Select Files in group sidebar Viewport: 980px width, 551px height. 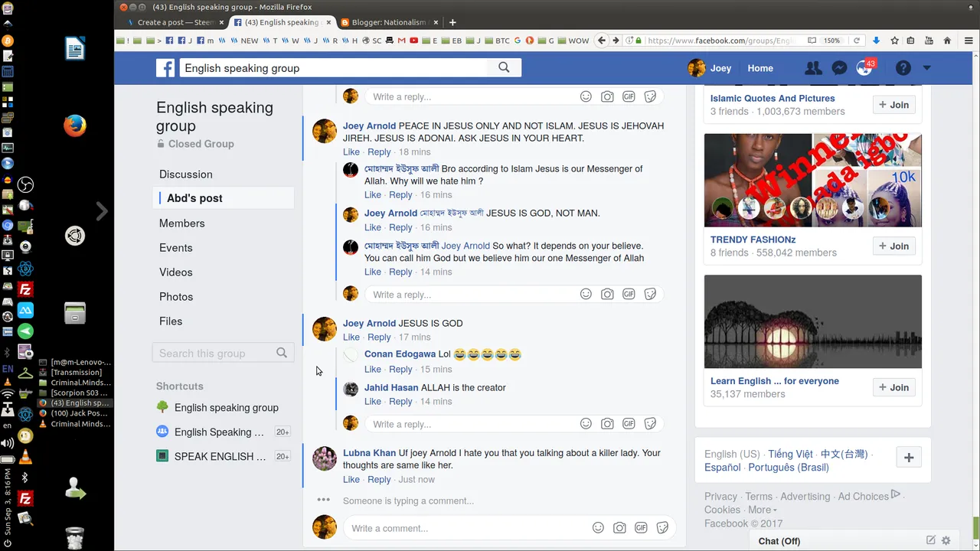[171, 321]
